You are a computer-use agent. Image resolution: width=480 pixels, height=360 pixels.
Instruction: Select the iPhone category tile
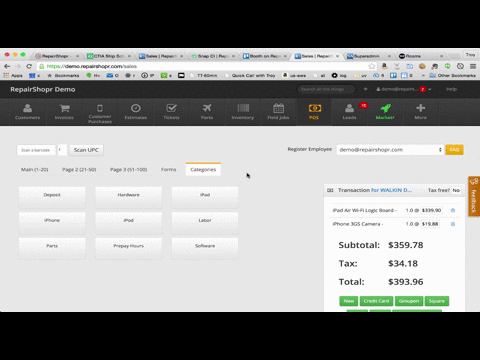(52, 220)
